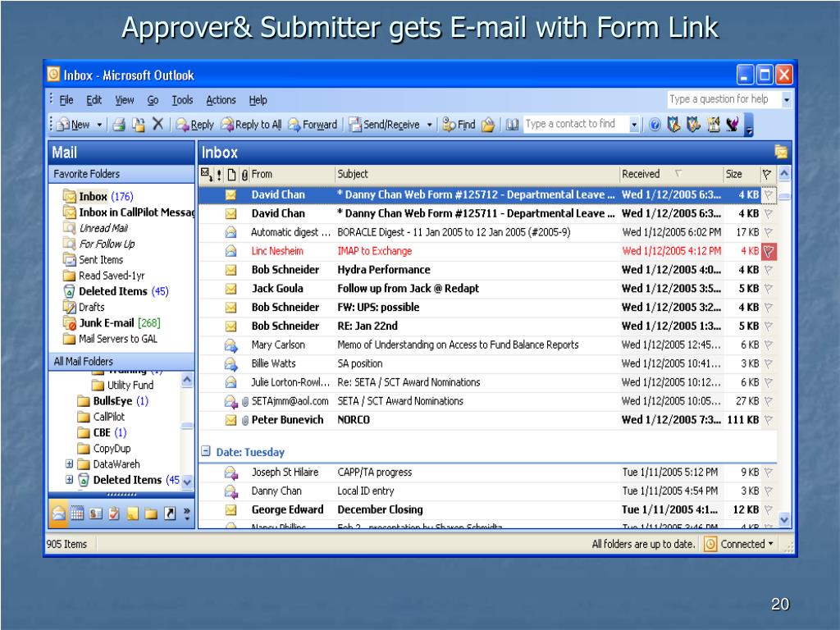Open the contact search dropdown arrow
The image size is (840, 630).
coord(634,125)
